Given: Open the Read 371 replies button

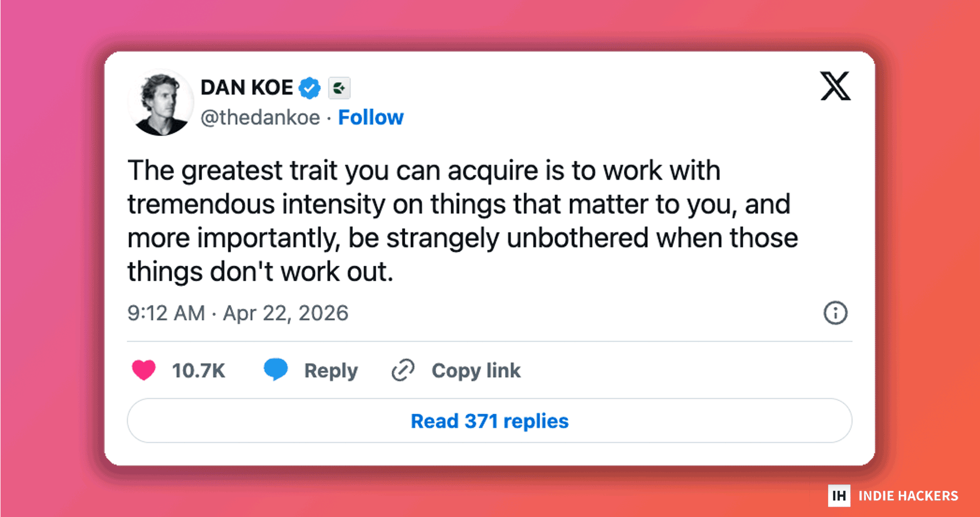Looking at the screenshot, I should tap(489, 421).
